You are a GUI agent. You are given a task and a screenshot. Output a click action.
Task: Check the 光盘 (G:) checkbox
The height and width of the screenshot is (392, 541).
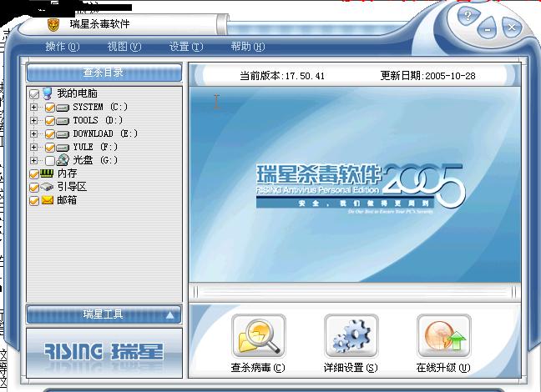(50, 161)
